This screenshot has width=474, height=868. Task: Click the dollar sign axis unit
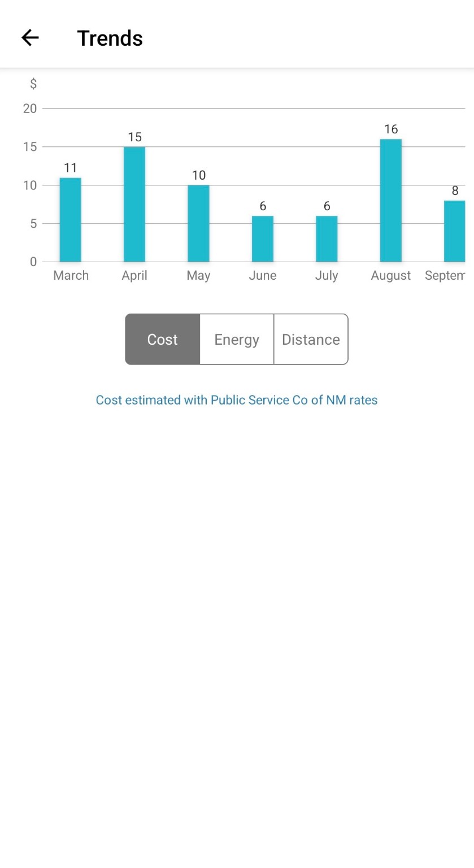coord(33,84)
